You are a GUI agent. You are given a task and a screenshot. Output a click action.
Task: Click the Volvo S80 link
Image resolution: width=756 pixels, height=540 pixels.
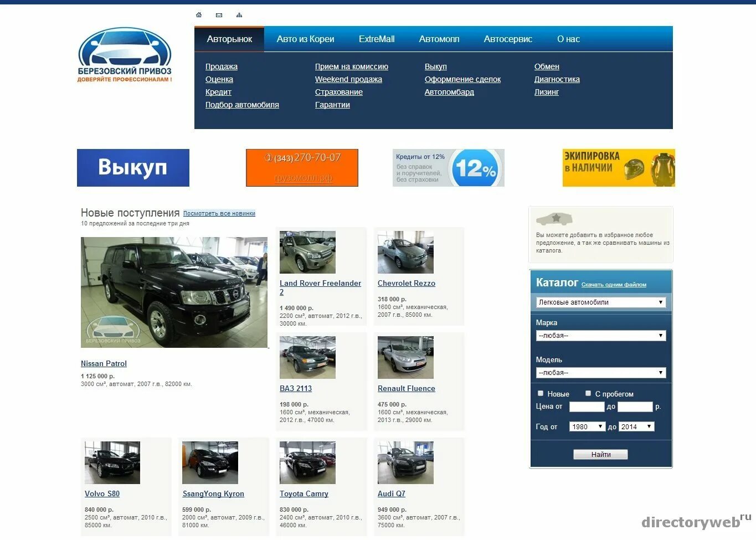pyautogui.click(x=102, y=493)
